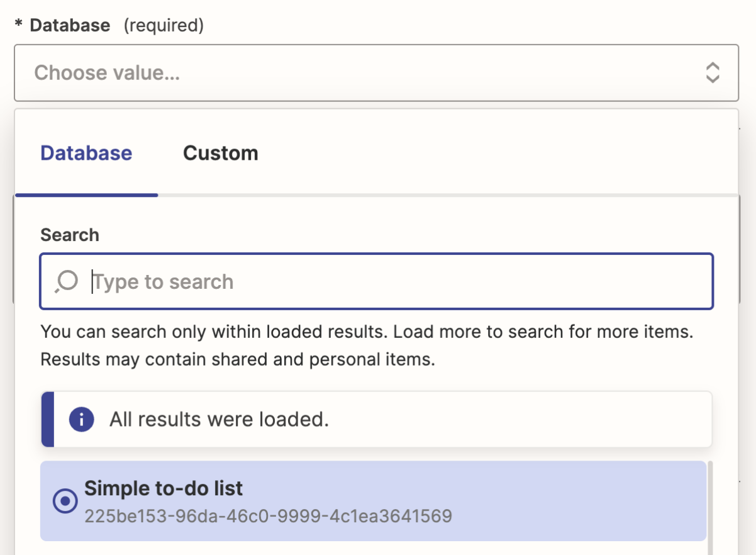Select the Simple to-do list radio button
Viewport: 756px width, 555px height.
coord(65,501)
